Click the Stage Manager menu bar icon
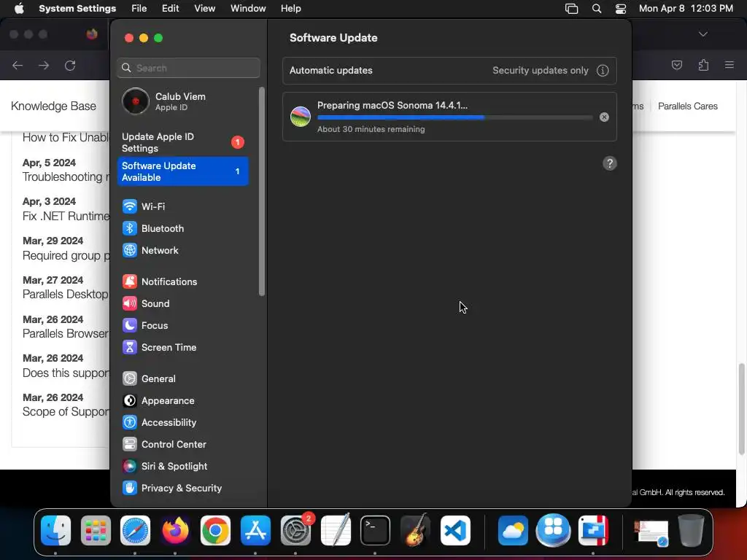747x560 pixels. click(x=572, y=9)
